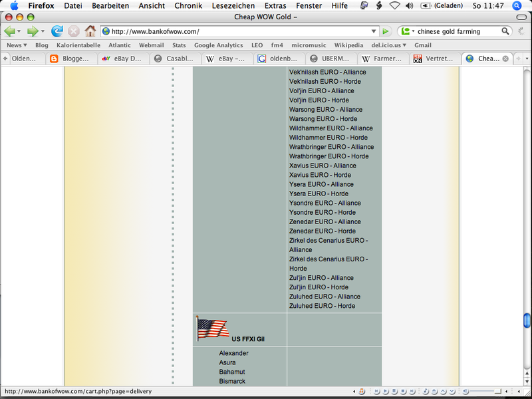532x399 pixels.
Task: Close the Chea... tab
Action: point(505,59)
